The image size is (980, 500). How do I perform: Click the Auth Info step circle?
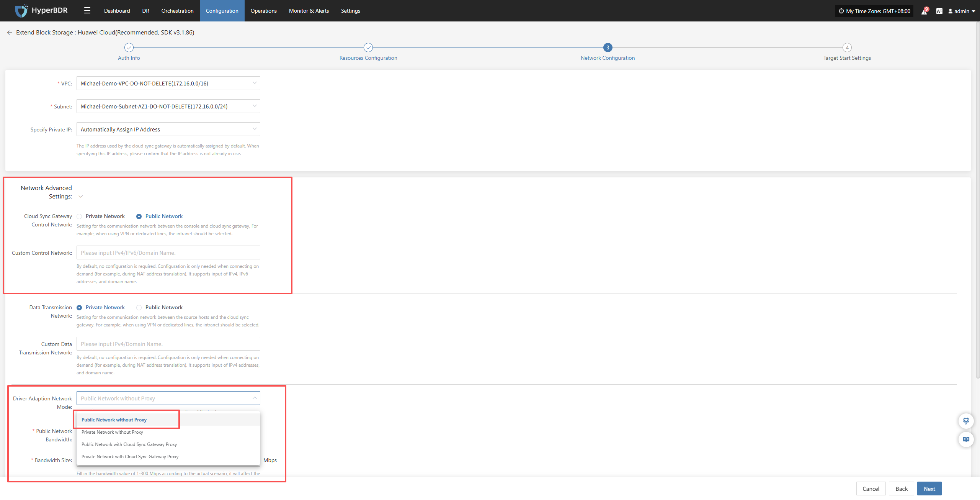(129, 48)
